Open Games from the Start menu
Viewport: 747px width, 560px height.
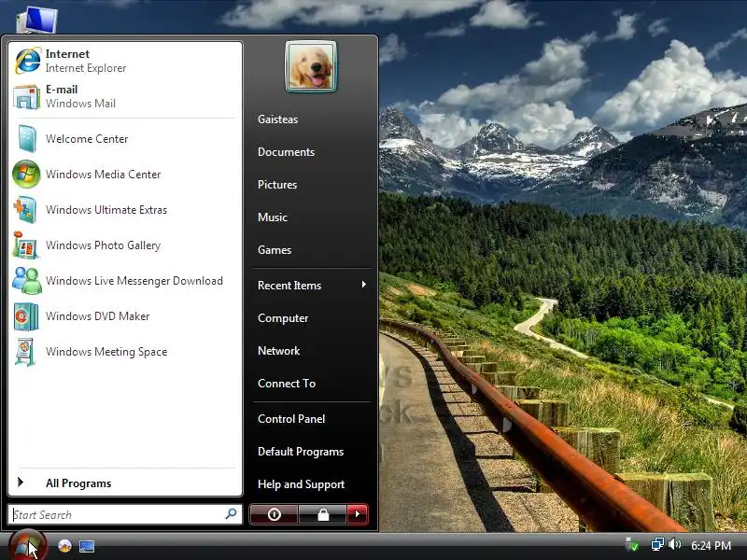275,250
